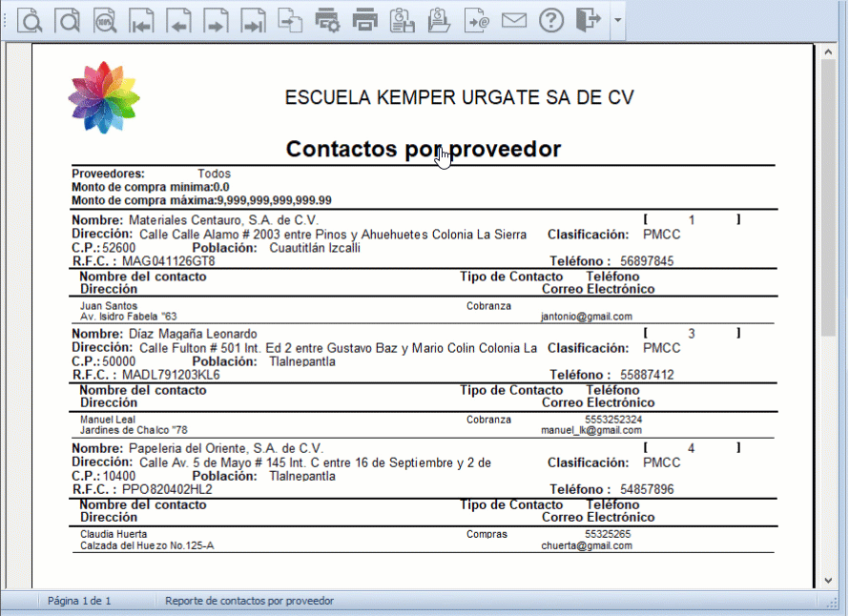Exit the report preview

589,20
